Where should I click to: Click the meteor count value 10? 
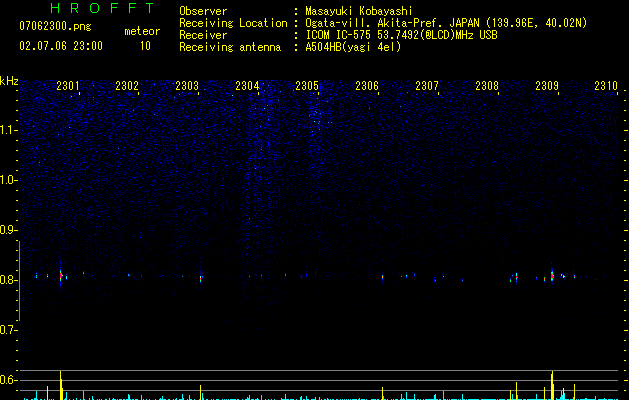(x=145, y=46)
